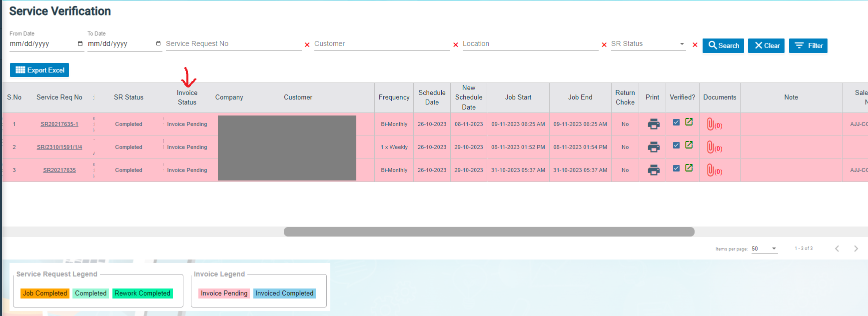The image size is (868, 316).
Task: Open attachments paperclip in row 3
Action: pyautogui.click(x=710, y=170)
